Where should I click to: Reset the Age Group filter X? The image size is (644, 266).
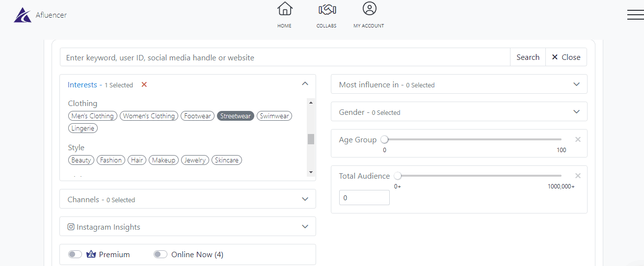point(578,139)
